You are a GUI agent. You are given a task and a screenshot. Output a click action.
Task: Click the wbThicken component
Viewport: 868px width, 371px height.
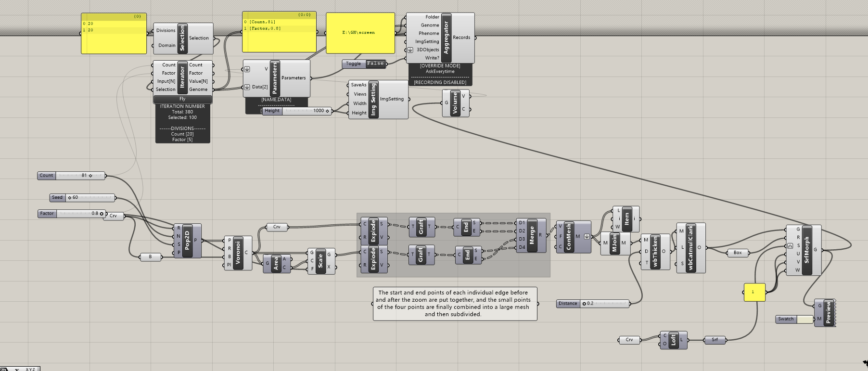pos(655,251)
